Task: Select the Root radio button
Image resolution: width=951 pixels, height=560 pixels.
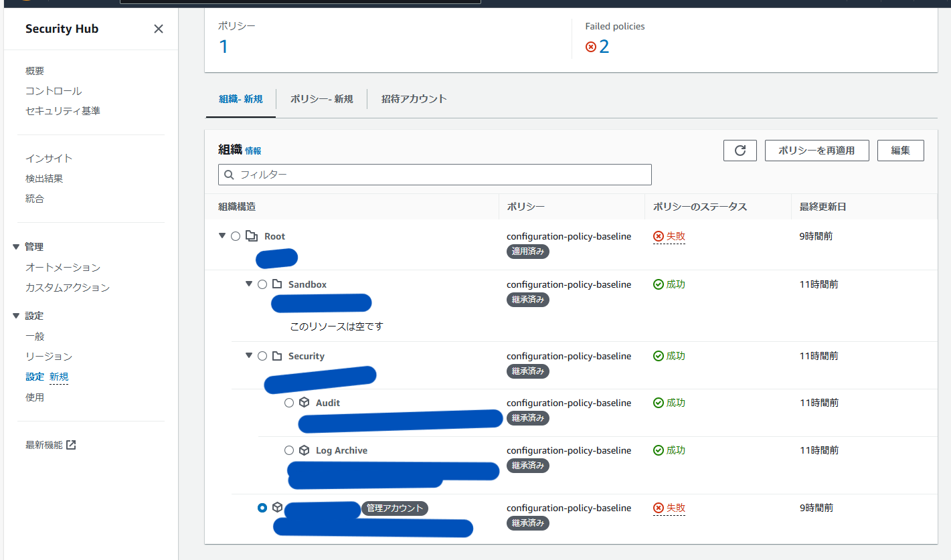Action: point(236,236)
